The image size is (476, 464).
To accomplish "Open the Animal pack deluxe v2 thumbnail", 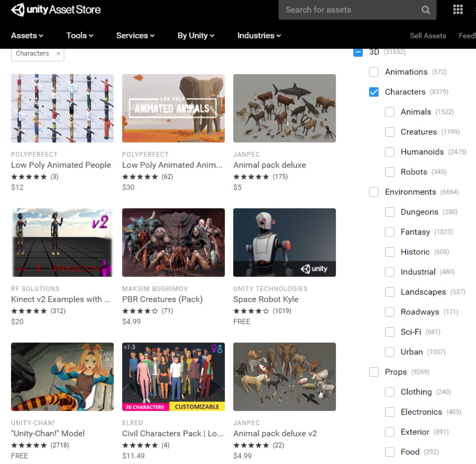I will (284, 377).
